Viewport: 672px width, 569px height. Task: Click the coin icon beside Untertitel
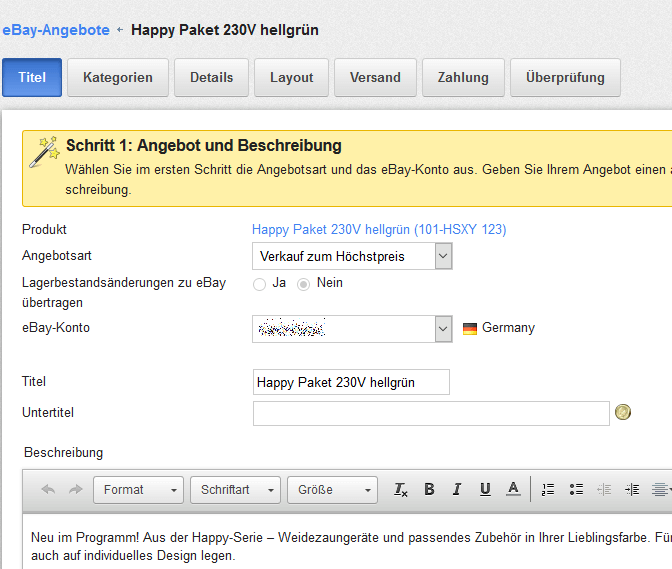click(x=623, y=412)
